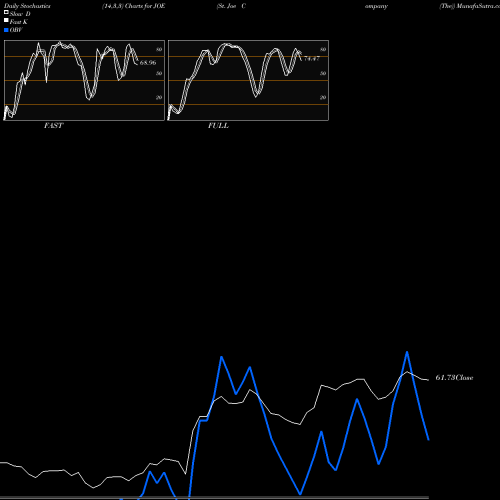Screen dimensions: 500x500
Task: Open the FULL stochastic chart panel
Action: 248,80
